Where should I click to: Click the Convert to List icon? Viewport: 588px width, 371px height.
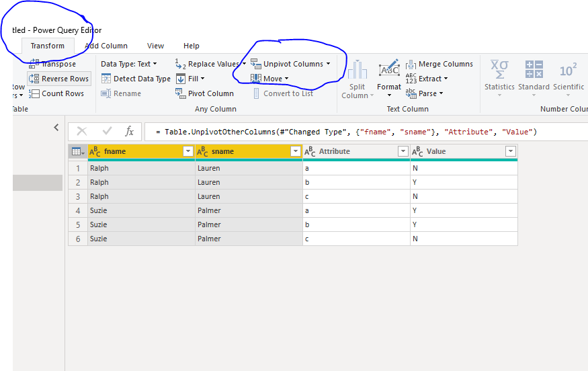pos(256,93)
